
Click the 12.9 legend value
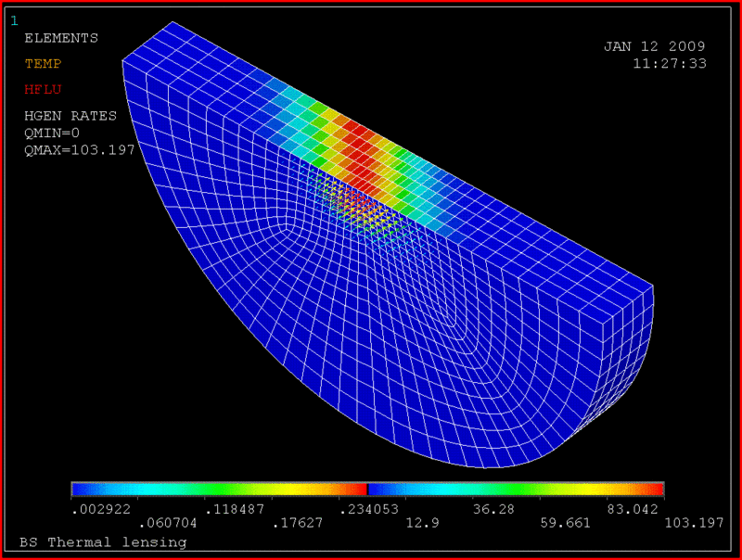click(423, 523)
